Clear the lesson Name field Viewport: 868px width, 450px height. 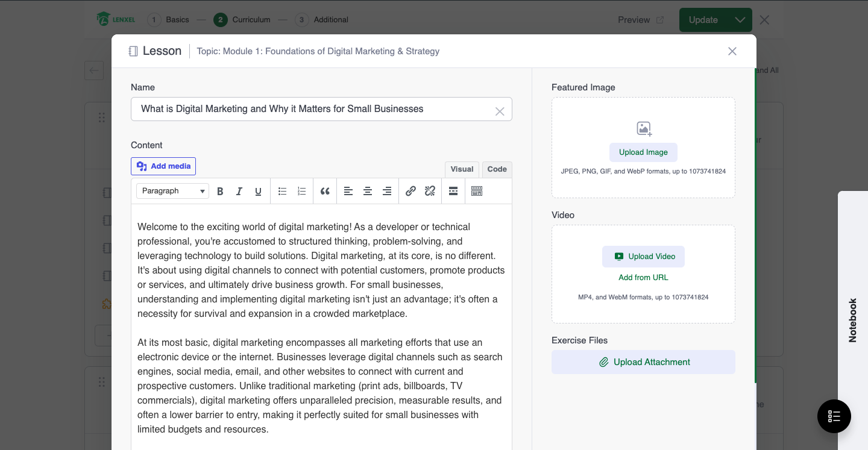point(500,111)
